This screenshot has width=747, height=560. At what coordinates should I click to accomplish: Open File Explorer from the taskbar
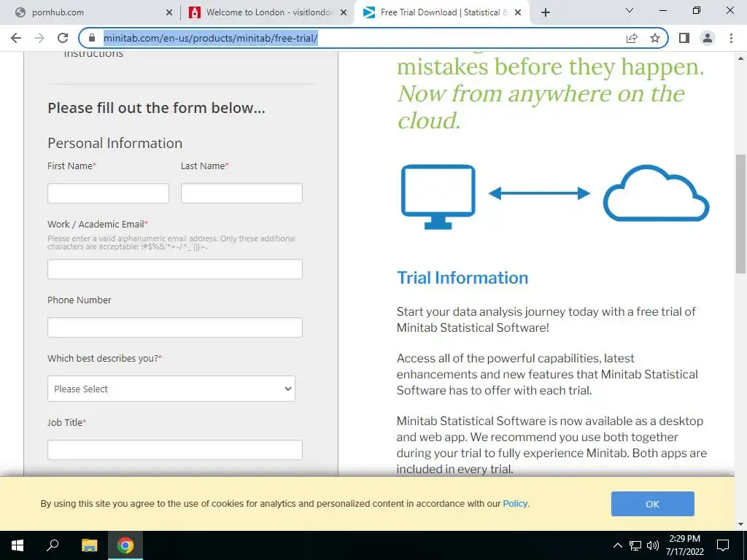tap(89, 545)
